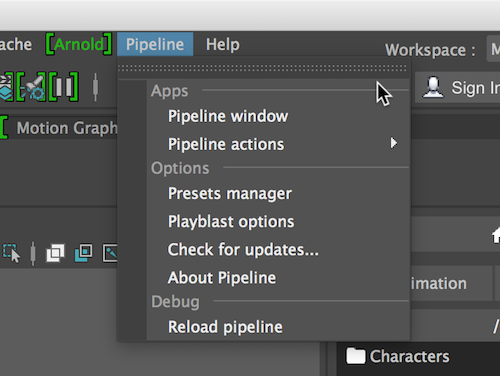Screen dimensions: 500x376
Task: Click the render settings gear clapper icon
Action: (x=31, y=87)
